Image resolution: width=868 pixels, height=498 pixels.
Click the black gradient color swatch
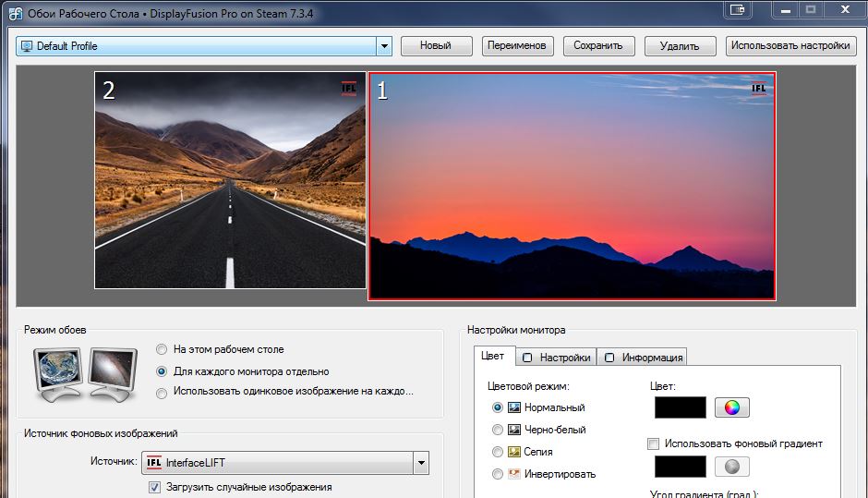(681, 467)
